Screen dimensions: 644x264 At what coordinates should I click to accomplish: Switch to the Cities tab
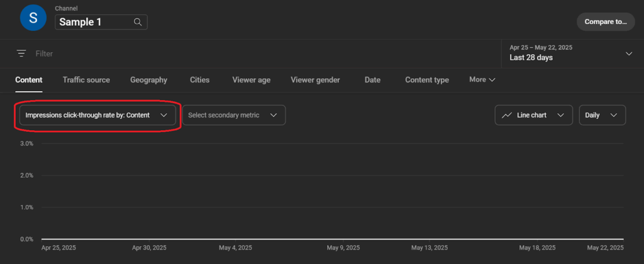tap(199, 80)
